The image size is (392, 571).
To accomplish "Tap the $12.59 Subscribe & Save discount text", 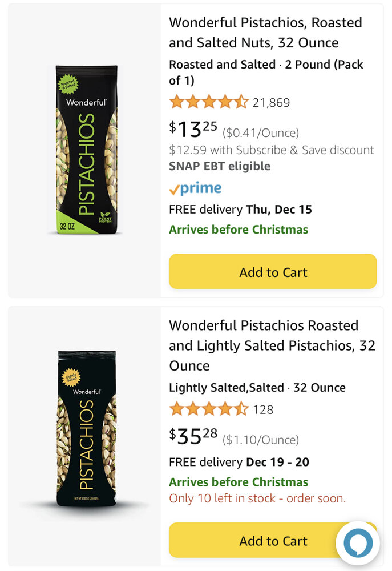I will [271, 150].
